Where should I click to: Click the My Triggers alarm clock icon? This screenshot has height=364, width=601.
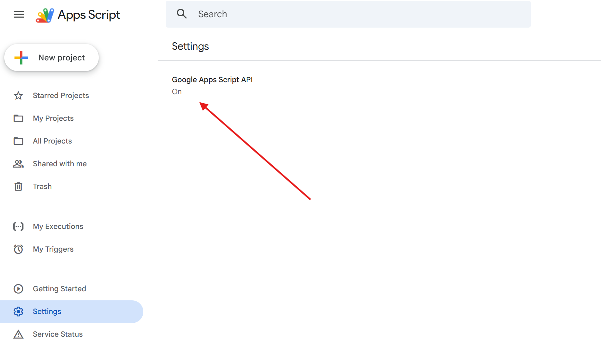[19, 249]
